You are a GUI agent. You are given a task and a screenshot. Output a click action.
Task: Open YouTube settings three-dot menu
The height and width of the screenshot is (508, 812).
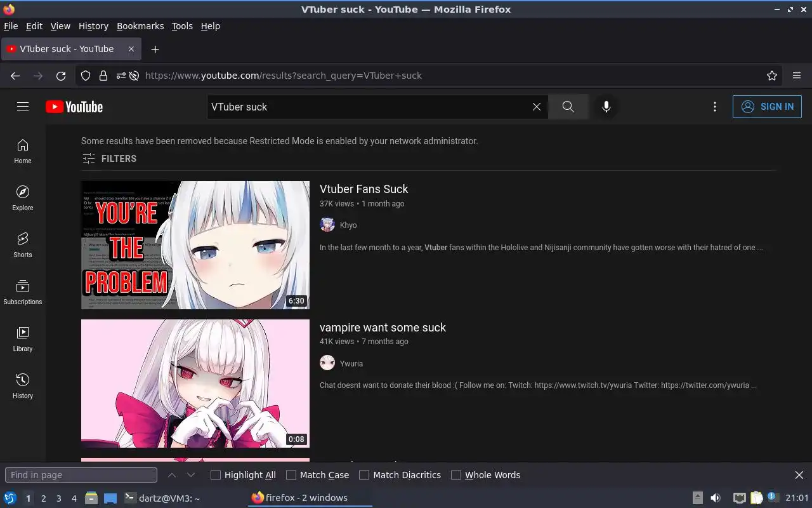point(715,107)
